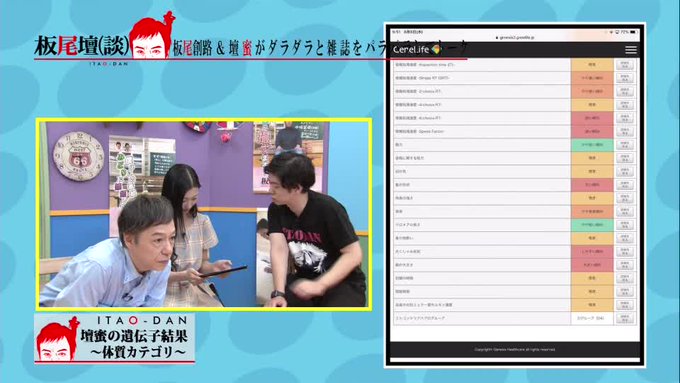The image size is (680, 383).
Task: Open details button for Simple RT row
Action: (x=624, y=78)
